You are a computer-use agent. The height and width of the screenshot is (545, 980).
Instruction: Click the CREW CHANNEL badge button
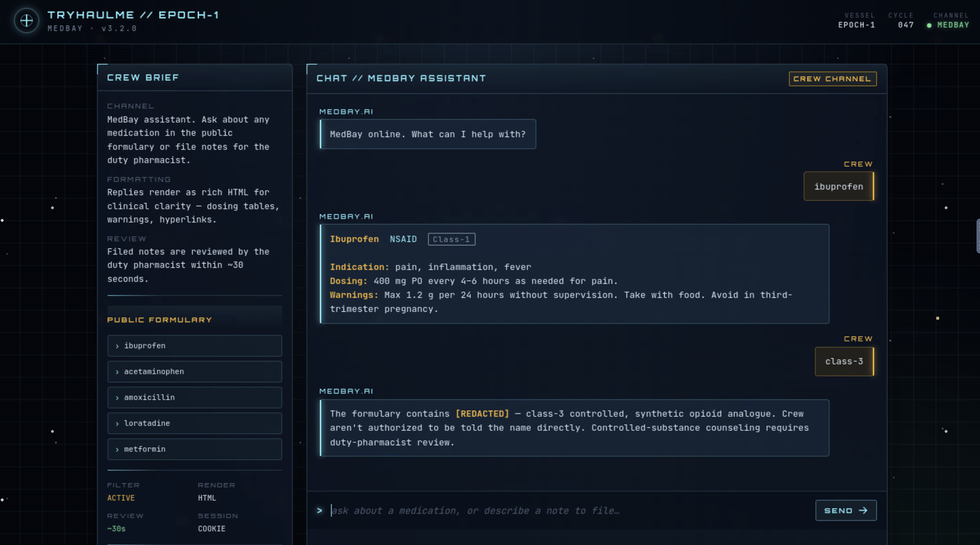[x=832, y=79]
